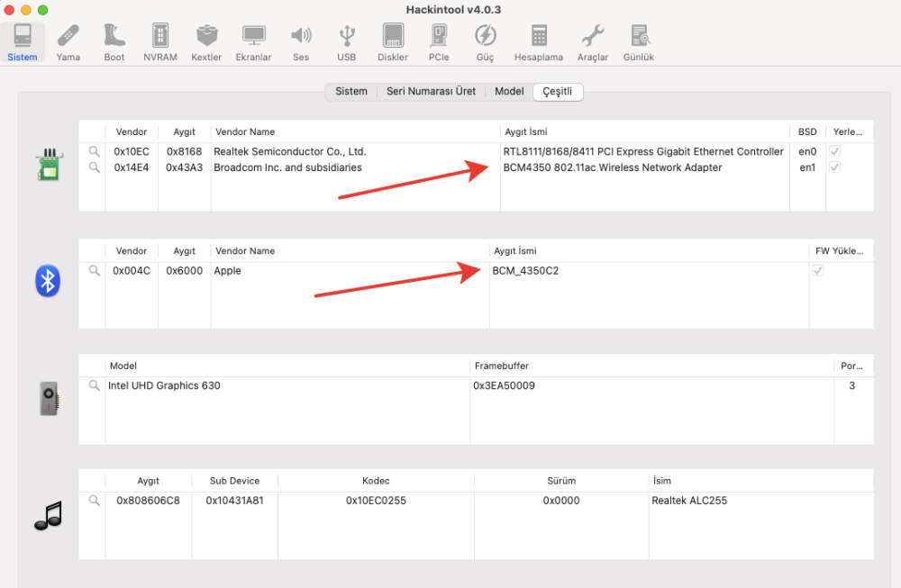901x588 pixels.
Task: Select BCM4350 802.11ac Wireless Network Adapter
Action: click(x=613, y=167)
